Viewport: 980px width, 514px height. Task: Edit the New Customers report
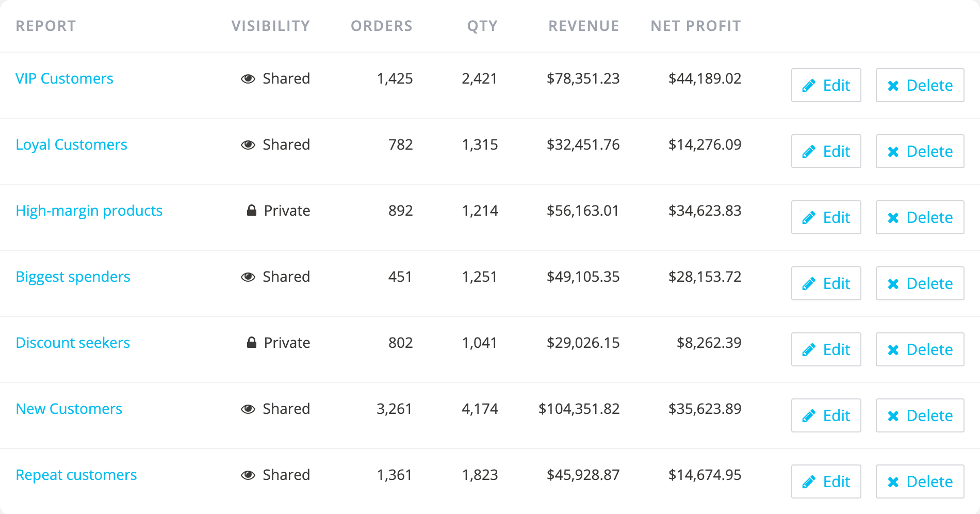[826, 415]
